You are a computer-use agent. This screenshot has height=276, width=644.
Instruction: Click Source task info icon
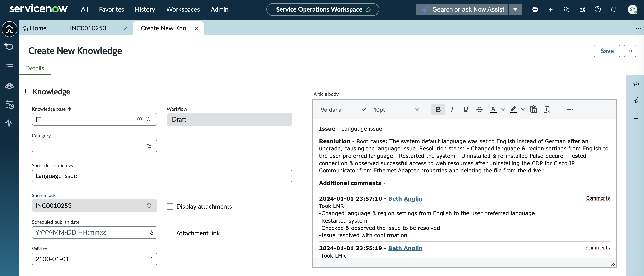[x=149, y=206]
